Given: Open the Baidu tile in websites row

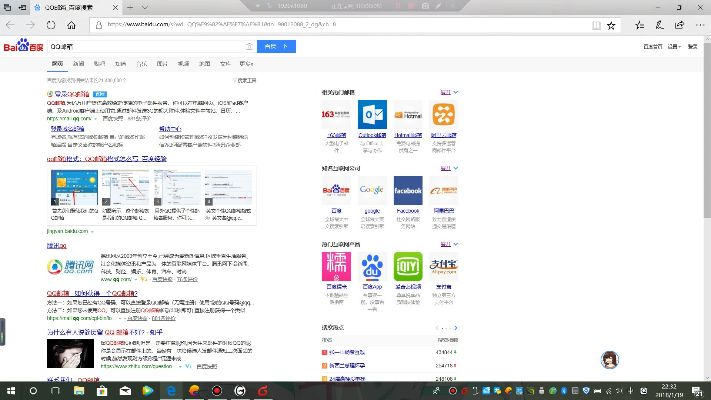Looking at the screenshot, I should (x=336, y=190).
